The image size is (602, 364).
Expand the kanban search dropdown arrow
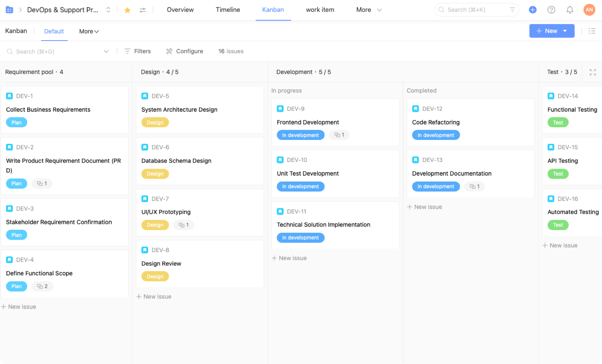click(106, 52)
